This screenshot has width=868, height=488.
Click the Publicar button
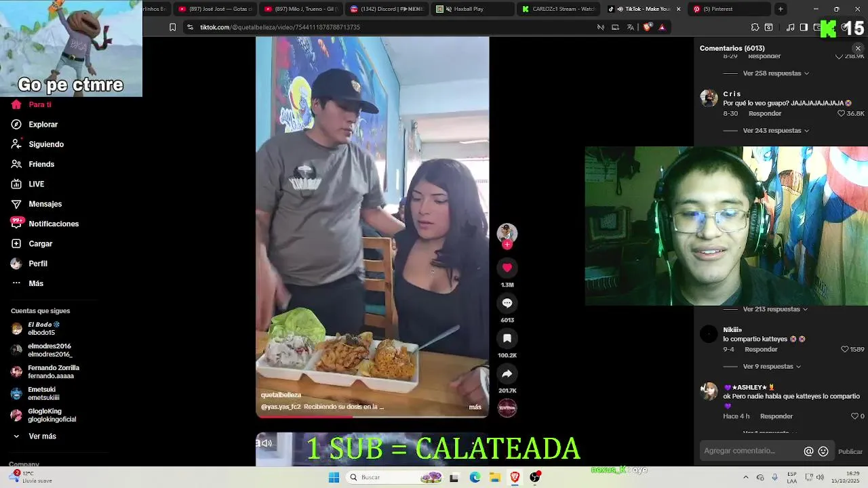(850, 452)
